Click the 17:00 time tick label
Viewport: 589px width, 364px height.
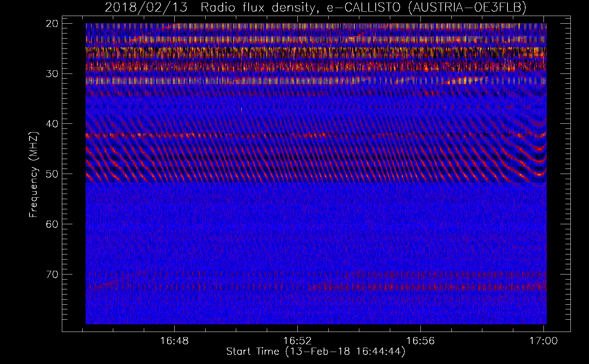point(543,341)
